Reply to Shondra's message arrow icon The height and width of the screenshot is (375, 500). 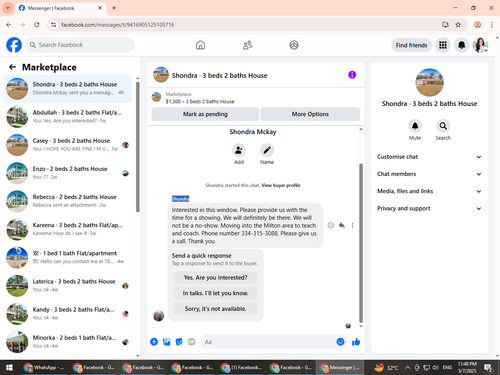[342, 225]
